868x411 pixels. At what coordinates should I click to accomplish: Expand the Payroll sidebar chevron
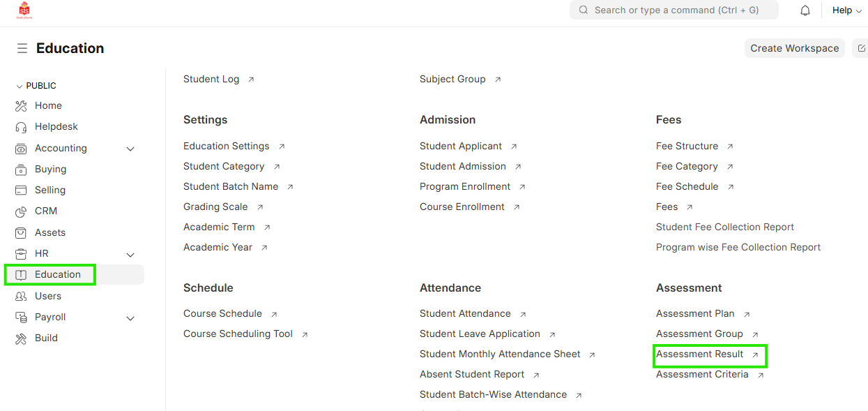coord(130,318)
